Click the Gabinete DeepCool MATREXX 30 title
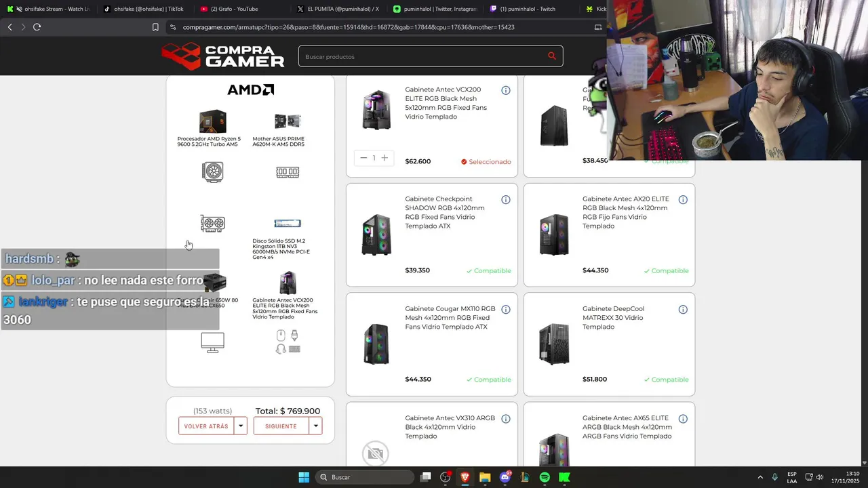The height and width of the screenshot is (488, 868). (x=614, y=318)
